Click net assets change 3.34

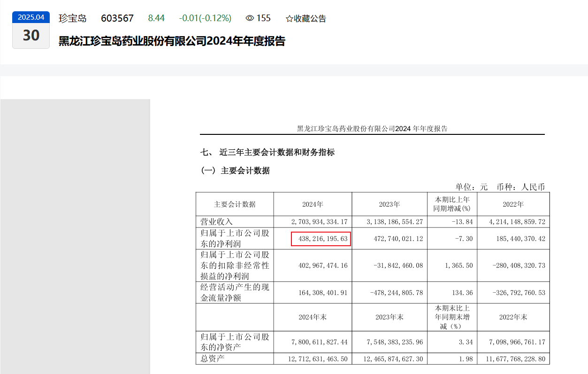tap(466, 342)
